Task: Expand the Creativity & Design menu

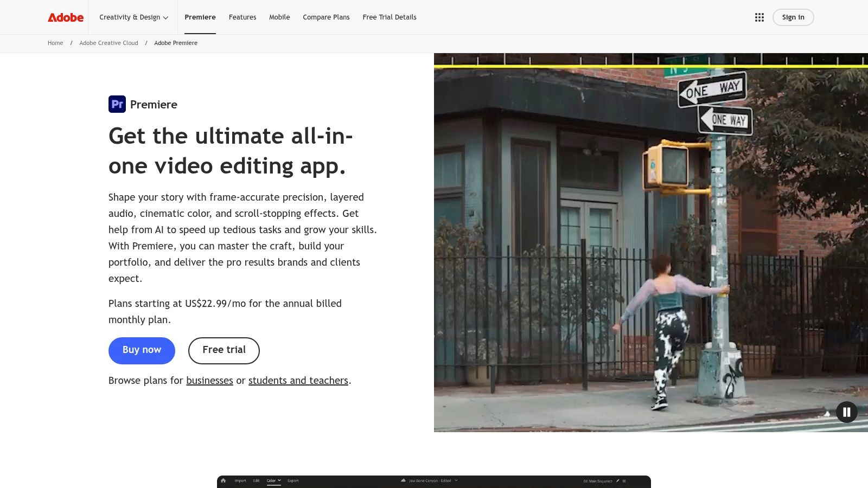Action: click(x=133, y=17)
